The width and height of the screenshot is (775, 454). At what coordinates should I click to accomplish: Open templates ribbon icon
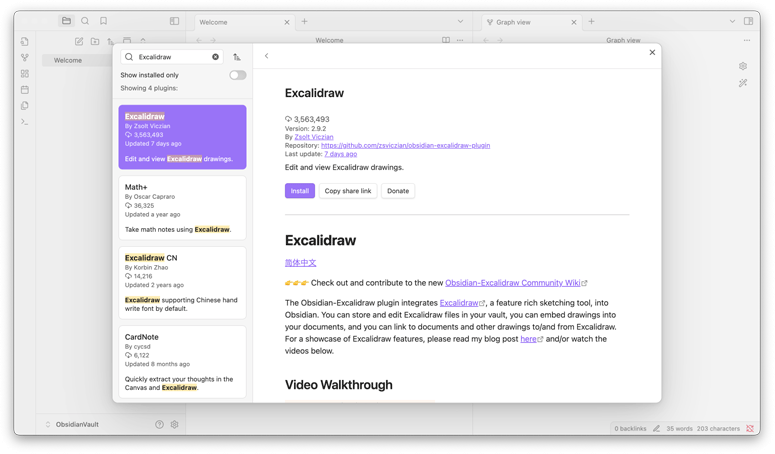click(25, 106)
